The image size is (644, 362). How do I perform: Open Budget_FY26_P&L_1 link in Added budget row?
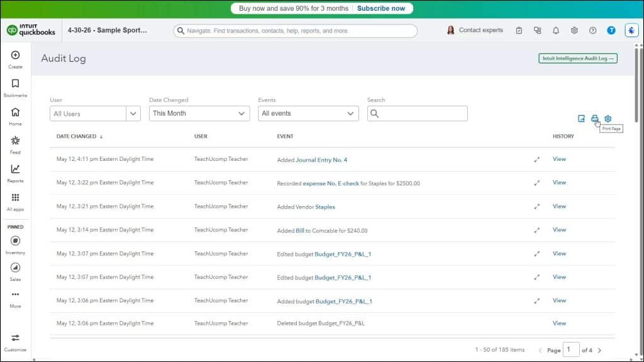point(344,301)
